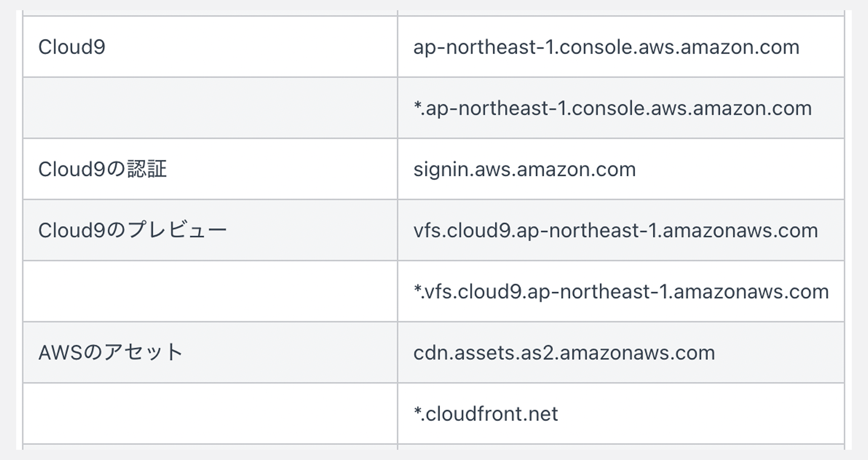The image size is (868, 460).
Task: Click the 9 in the Cloud9 label
Action: 99,47
